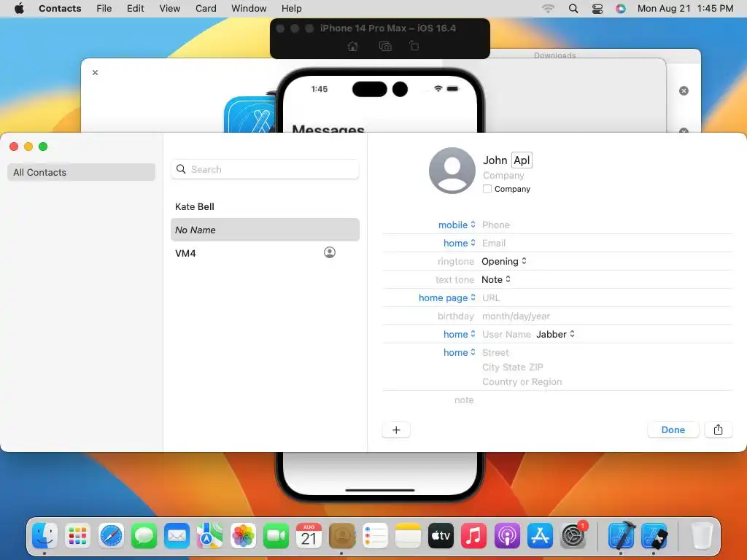This screenshot has height=560, width=747.
Task: Open the File menu
Action: pyautogui.click(x=104, y=9)
